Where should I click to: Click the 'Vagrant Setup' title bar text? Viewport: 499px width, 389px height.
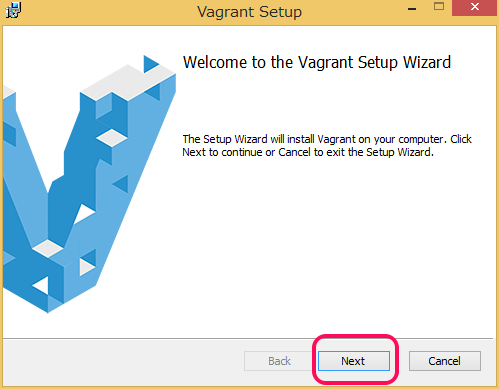click(x=249, y=12)
